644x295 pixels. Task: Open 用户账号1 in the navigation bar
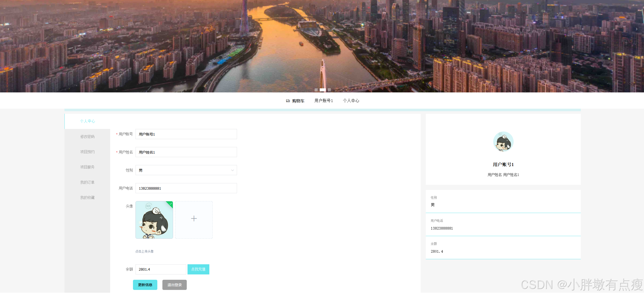pos(324,101)
